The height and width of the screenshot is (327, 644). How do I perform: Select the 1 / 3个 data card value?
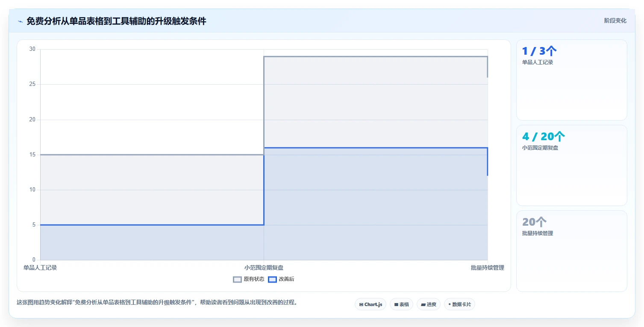click(x=539, y=51)
